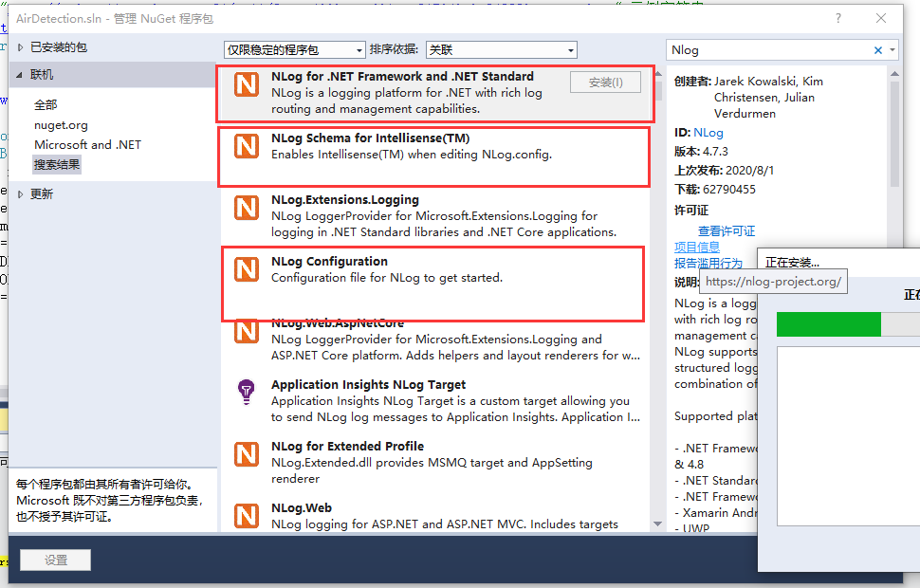920x588 pixels.
Task: Click the 上次发布: 2020/8/1 date text
Action: point(724,170)
